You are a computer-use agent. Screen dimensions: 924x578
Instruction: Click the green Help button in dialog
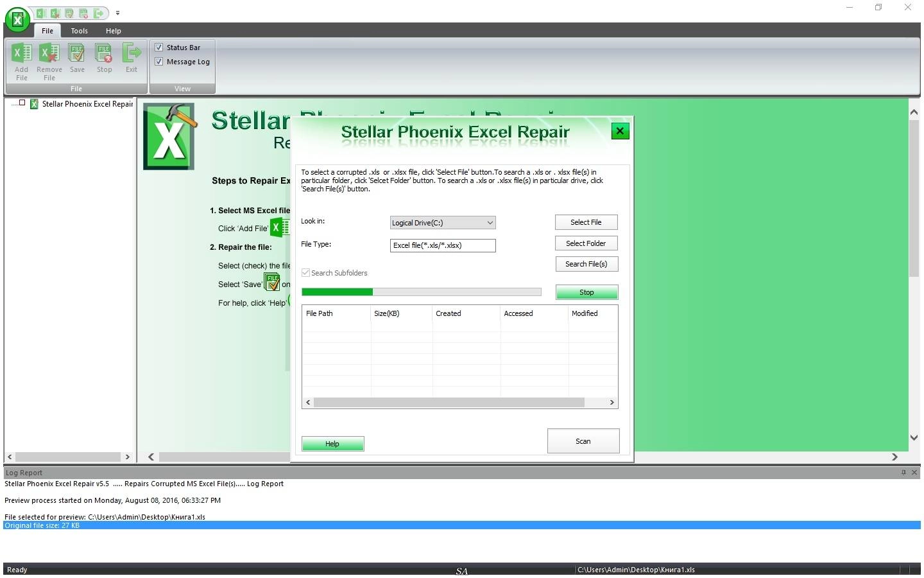tap(332, 444)
